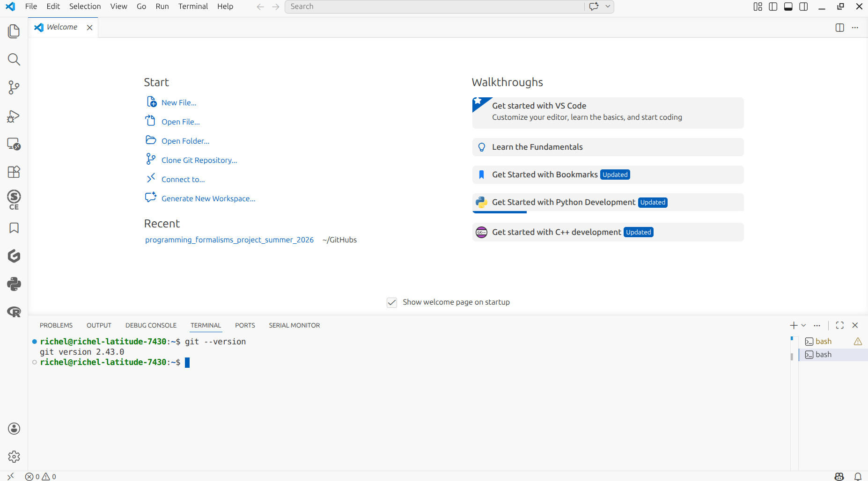Open the Explorer view in activity bar
The height and width of the screenshot is (481, 868).
tap(14, 31)
